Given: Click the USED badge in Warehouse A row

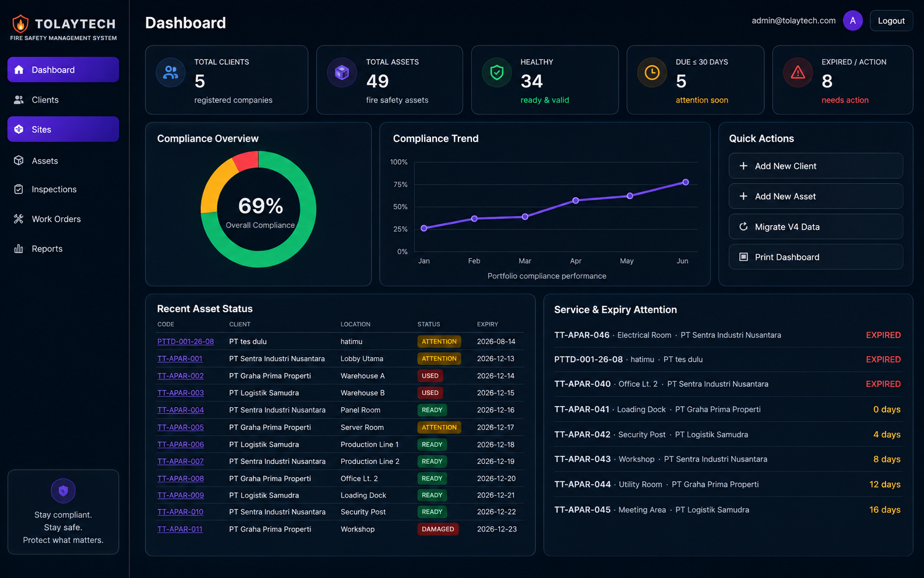Looking at the screenshot, I should click(x=430, y=376).
